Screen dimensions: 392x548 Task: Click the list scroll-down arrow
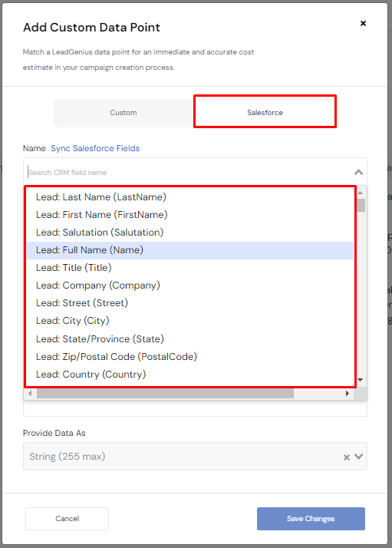point(361,380)
